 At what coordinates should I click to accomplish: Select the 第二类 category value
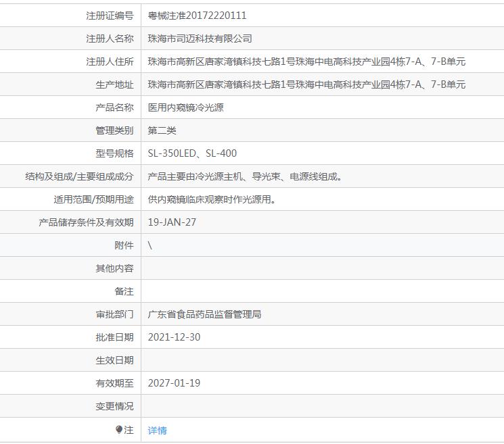coord(162,130)
